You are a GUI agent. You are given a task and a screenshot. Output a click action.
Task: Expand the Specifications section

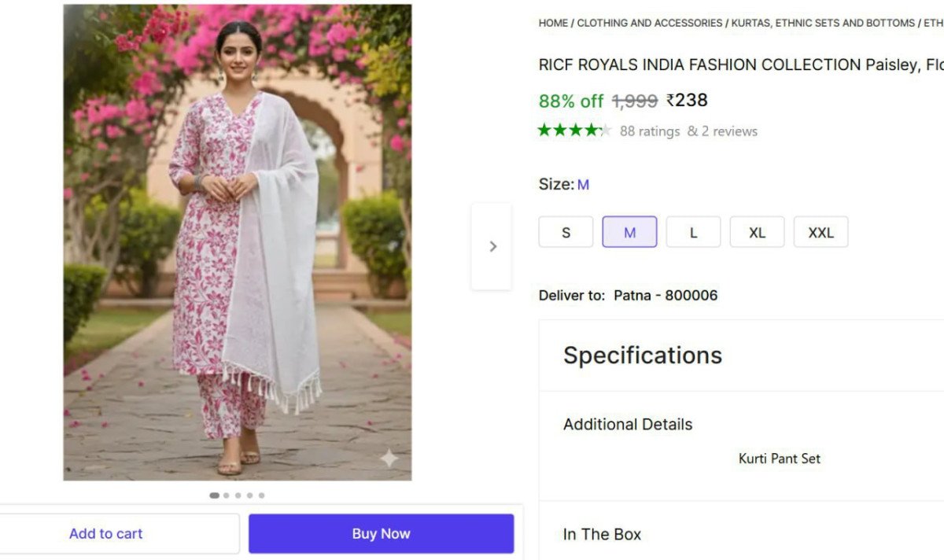coord(642,355)
